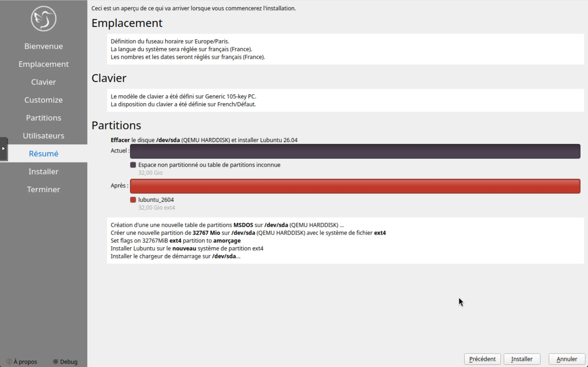The image size is (588, 367).
Task: Click the 'Set flags on 32767MiB' line
Action: tap(176, 241)
